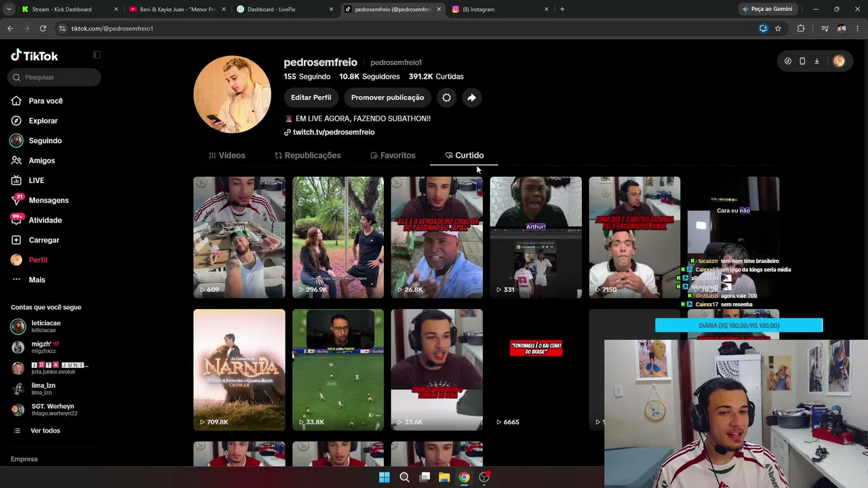Screen dimensions: 868x488
Task: Click the Promover publicação button
Action: pos(387,98)
